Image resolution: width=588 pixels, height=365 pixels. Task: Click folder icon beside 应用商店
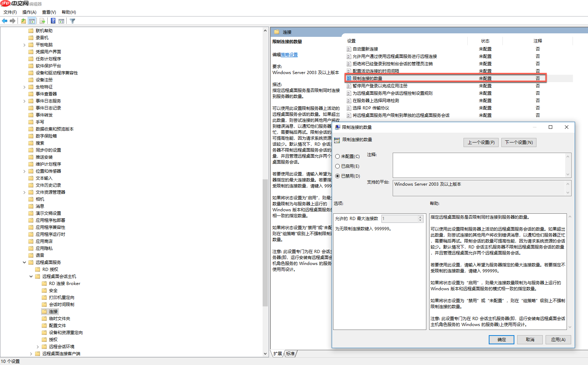point(31,241)
